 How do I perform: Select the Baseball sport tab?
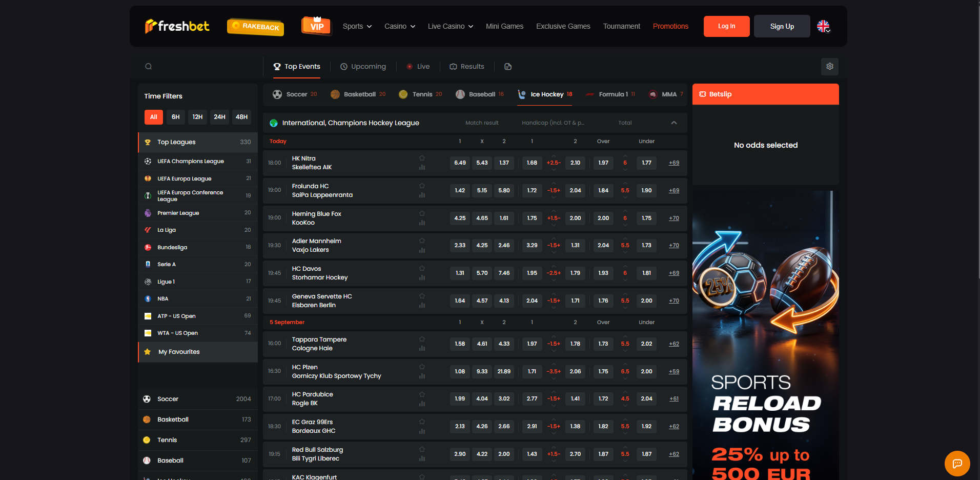click(480, 94)
